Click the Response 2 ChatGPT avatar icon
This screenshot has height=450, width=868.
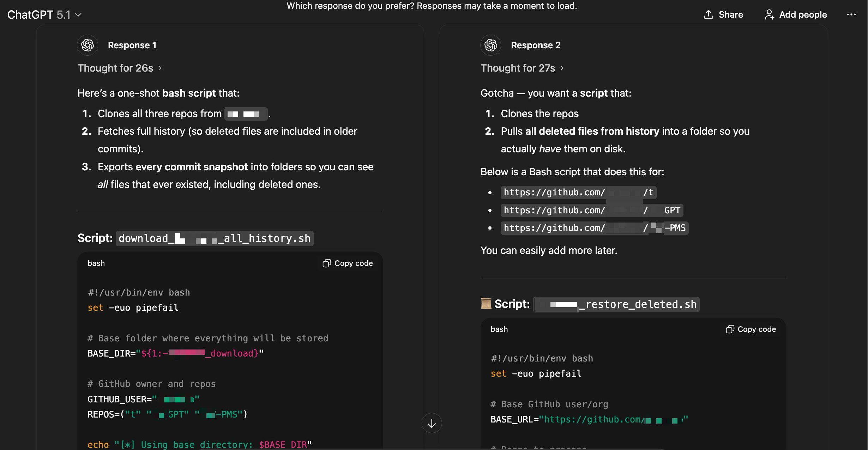[490, 45]
